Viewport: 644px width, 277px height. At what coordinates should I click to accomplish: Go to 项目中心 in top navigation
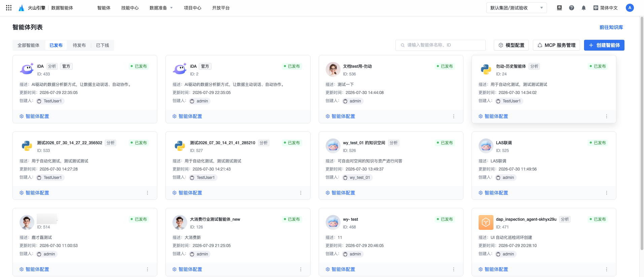[193, 8]
